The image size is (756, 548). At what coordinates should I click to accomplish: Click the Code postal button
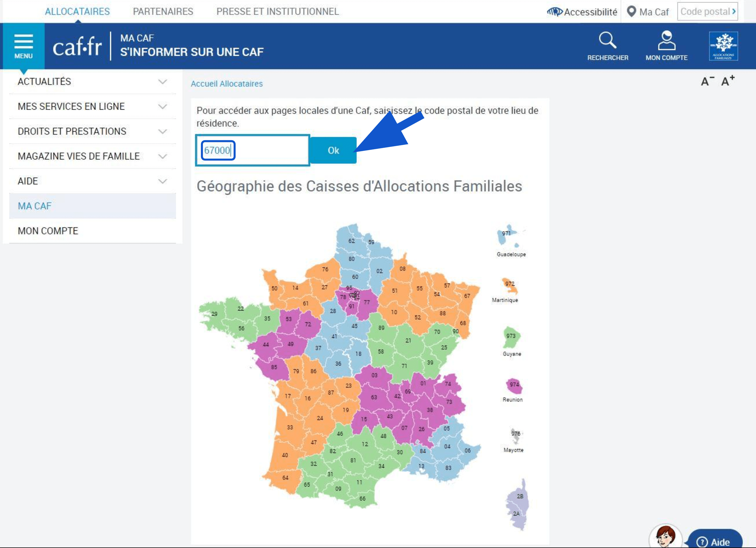(707, 11)
